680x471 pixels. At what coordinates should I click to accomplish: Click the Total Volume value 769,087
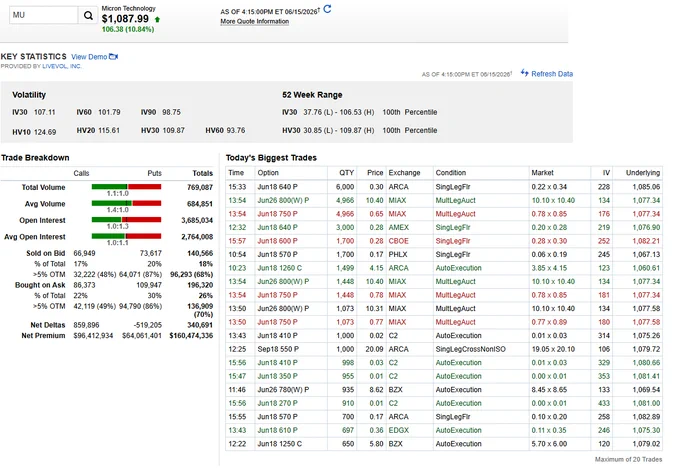coord(200,187)
